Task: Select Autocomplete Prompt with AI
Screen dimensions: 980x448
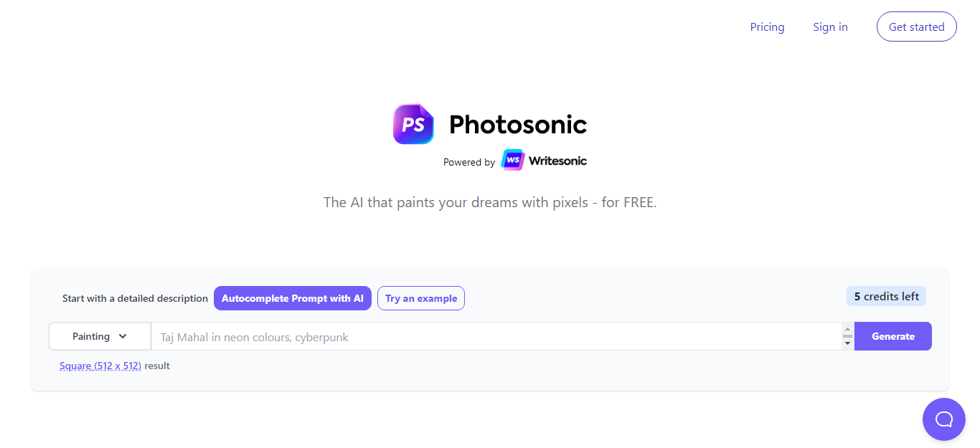Action: click(x=292, y=298)
